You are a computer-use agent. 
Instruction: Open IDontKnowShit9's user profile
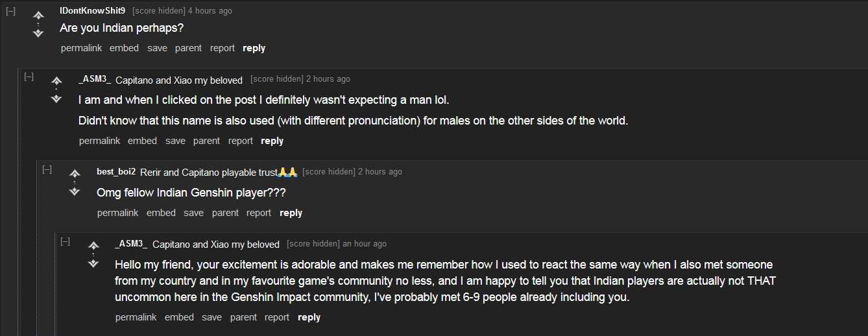pyautogui.click(x=92, y=11)
